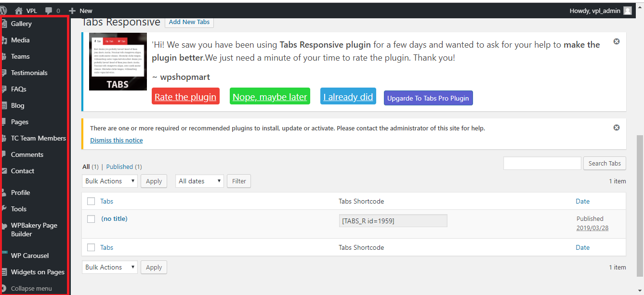
Task: Dismiss the required plugins notice with the X icon
Action: 617,128
